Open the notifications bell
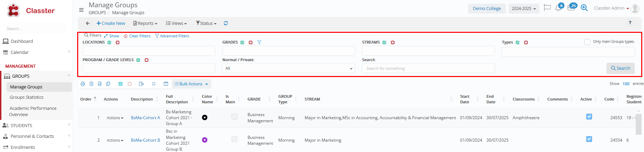Image resolution: width=644 pixels, height=152 pixels. (558, 8)
